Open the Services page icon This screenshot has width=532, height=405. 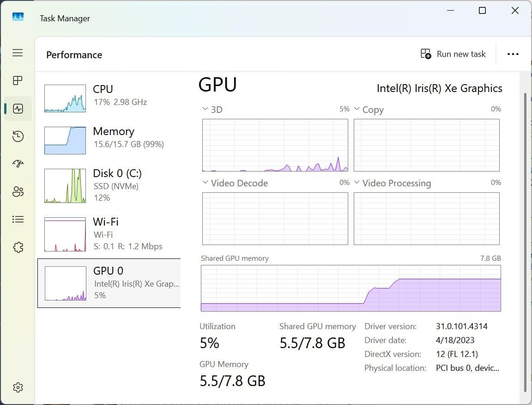click(x=18, y=247)
